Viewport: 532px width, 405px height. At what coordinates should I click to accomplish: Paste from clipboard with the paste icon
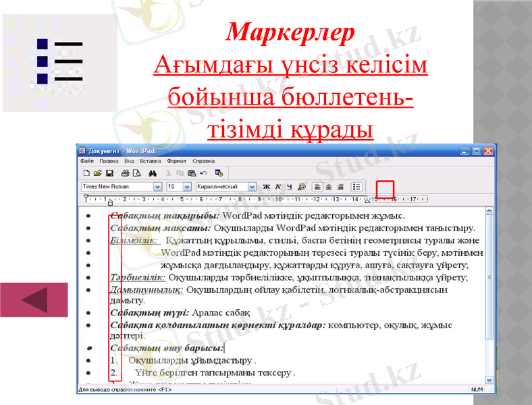(192, 173)
